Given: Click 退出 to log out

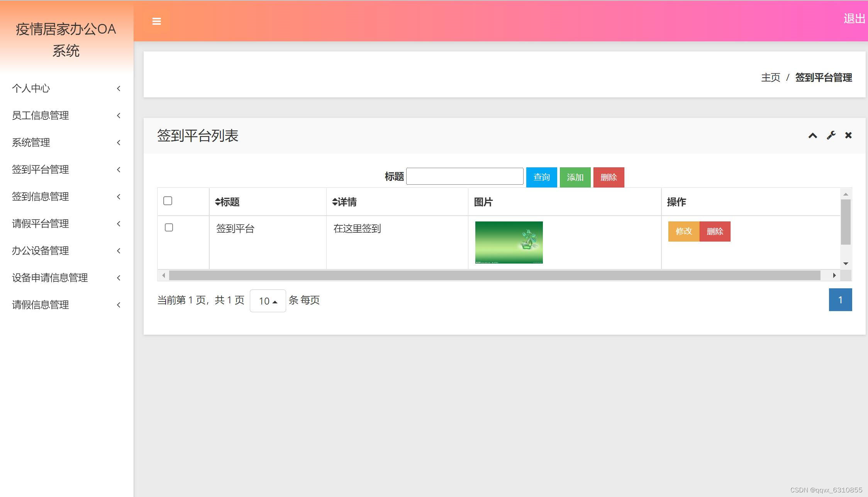Looking at the screenshot, I should coord(854,18).
